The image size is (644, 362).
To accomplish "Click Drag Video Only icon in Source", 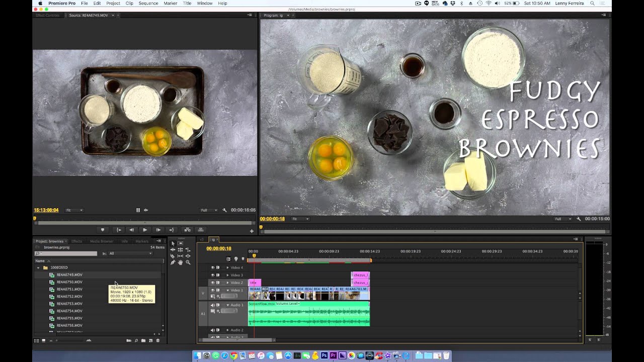I will pyautogui.click(x=138, y=210).
